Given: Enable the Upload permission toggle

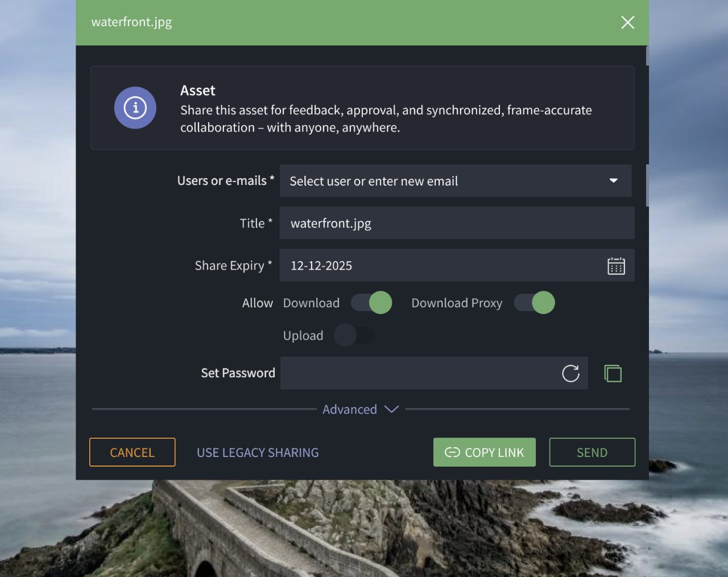Looking at the screenshot, I should (354, 336).
